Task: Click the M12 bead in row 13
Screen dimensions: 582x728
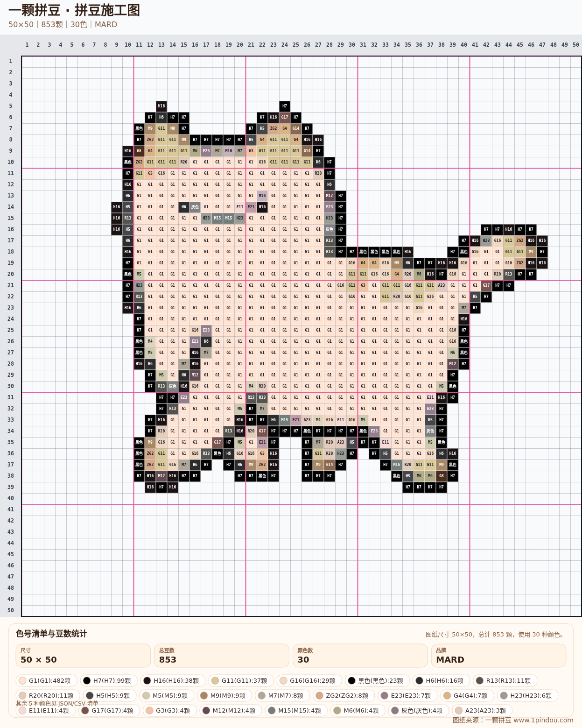Action: point(330,196)
